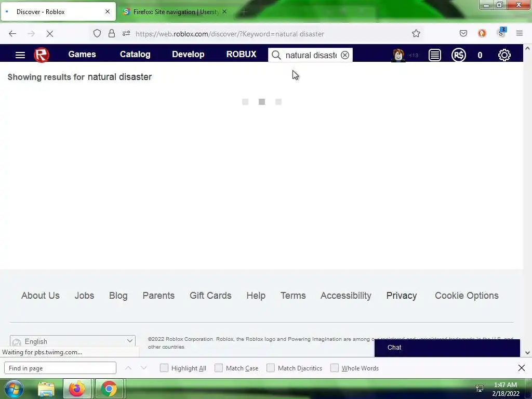
Task: Go to Gift Cards page
Action: click(210, 296)
